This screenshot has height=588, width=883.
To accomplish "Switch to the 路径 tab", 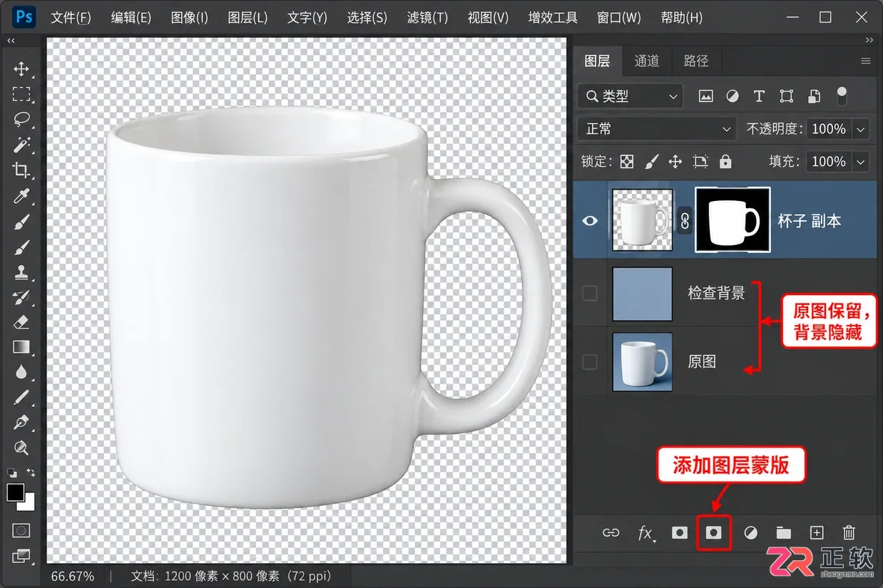I will 695,61.
